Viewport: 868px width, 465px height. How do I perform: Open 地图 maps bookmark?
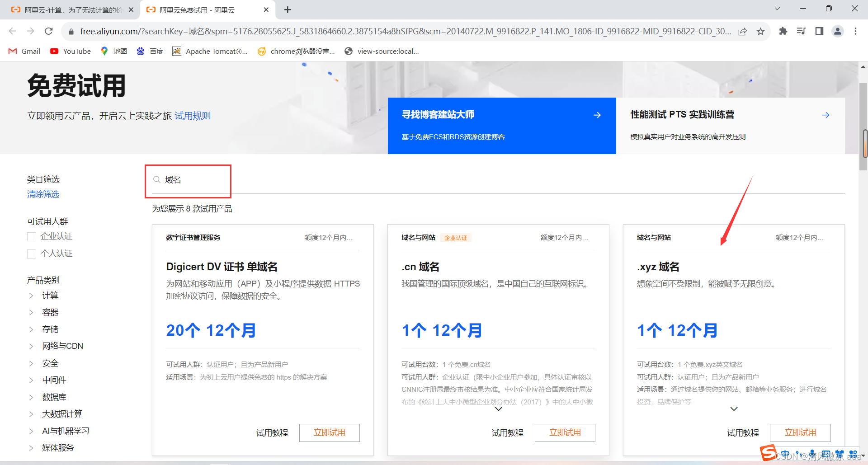tap(114, 51)
